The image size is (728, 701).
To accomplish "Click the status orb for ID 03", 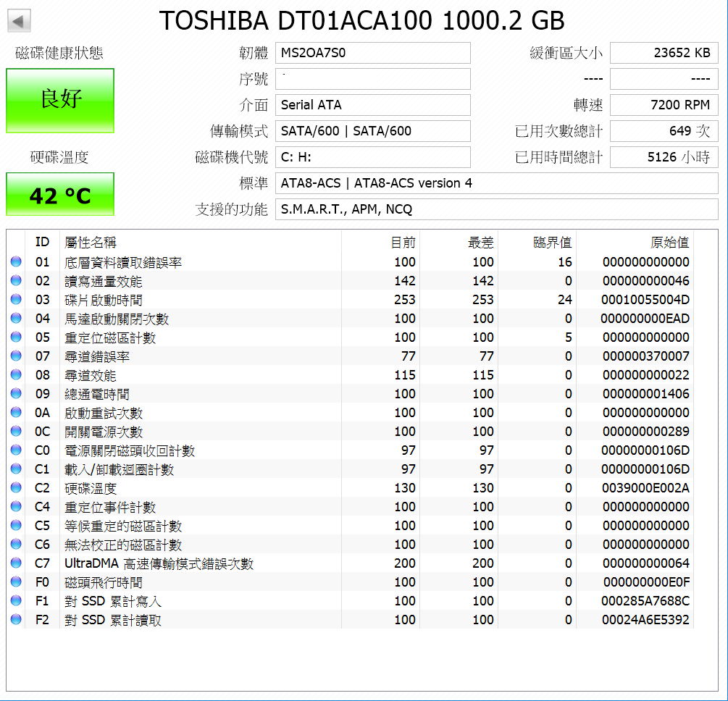I will click(x=16, y=299).
